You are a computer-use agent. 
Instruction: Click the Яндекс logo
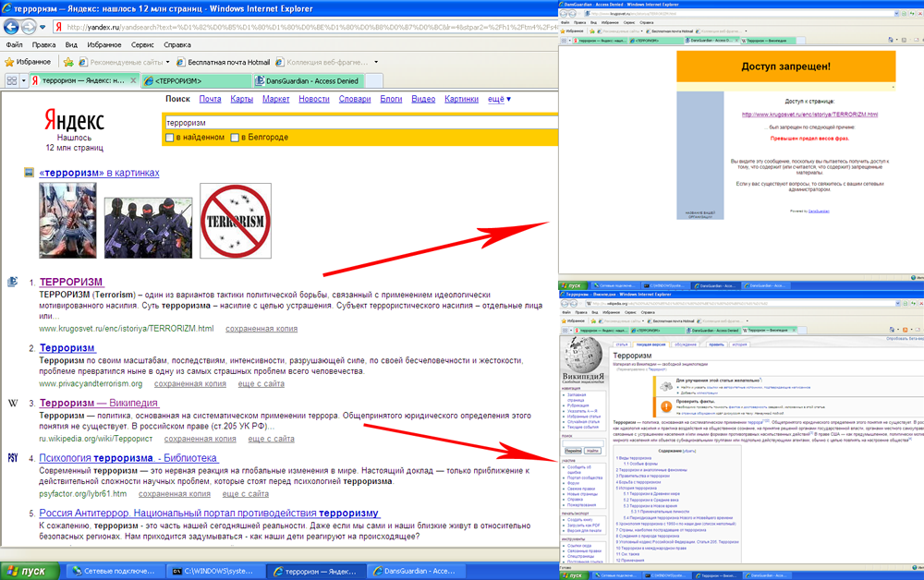pos(74,121)
